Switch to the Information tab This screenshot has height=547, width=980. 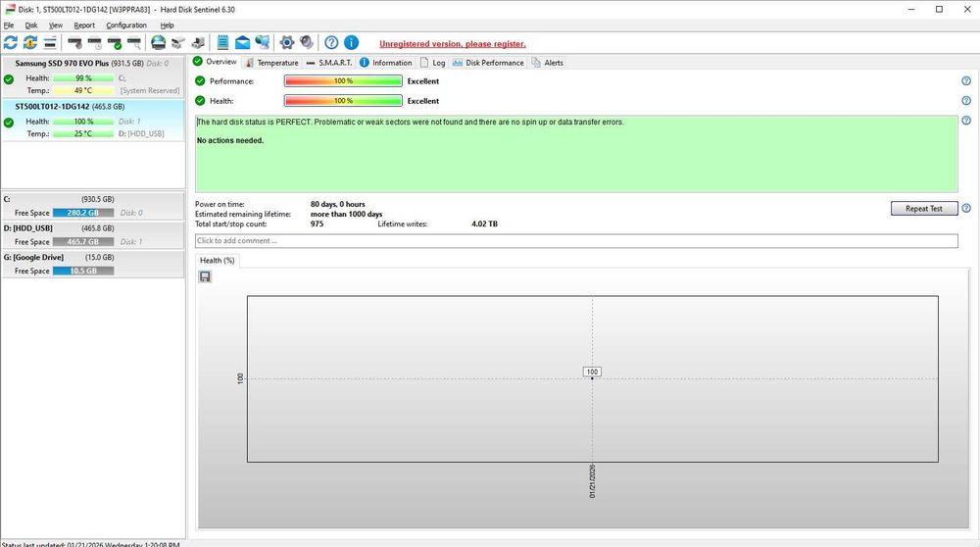(x=385, y=63)
